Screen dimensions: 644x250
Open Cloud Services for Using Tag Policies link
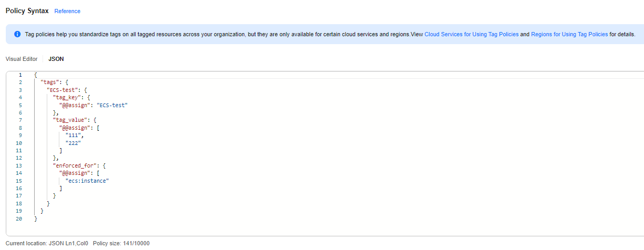pyautogui.click(x=471, y=34)
